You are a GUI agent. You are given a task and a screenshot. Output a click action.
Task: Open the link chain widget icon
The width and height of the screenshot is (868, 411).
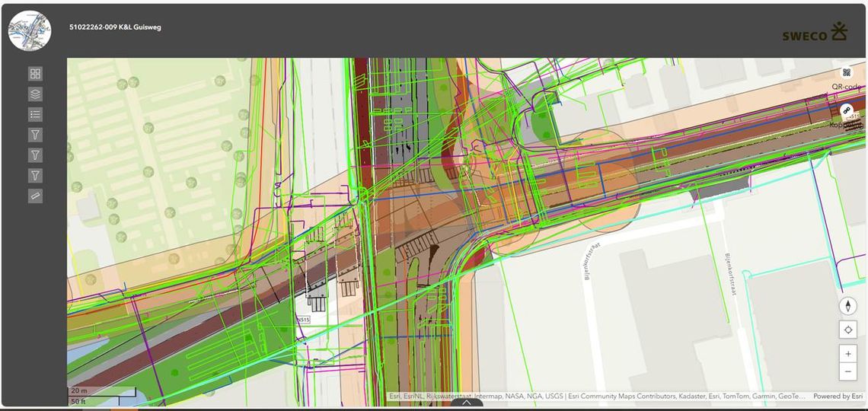point(847,110)
